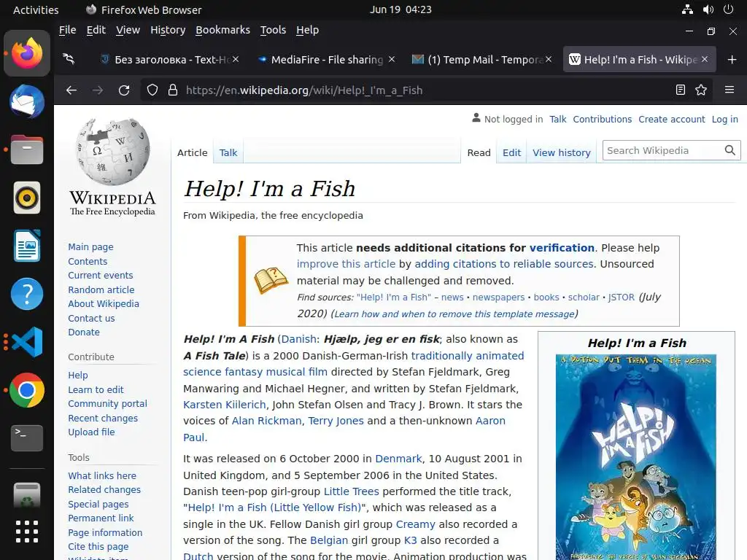
Task: Click the Little Trees link
Action: point(351,491)
